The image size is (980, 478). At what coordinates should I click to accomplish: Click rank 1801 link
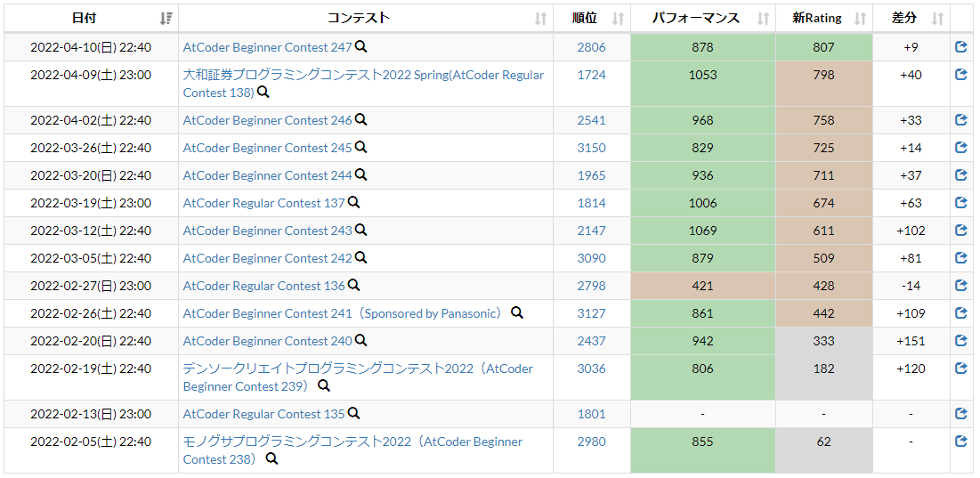coord(591,414)
